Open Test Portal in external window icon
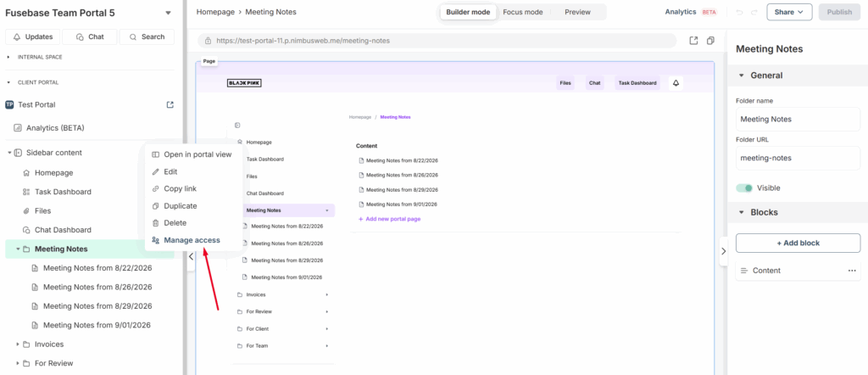 pos(170,104)
